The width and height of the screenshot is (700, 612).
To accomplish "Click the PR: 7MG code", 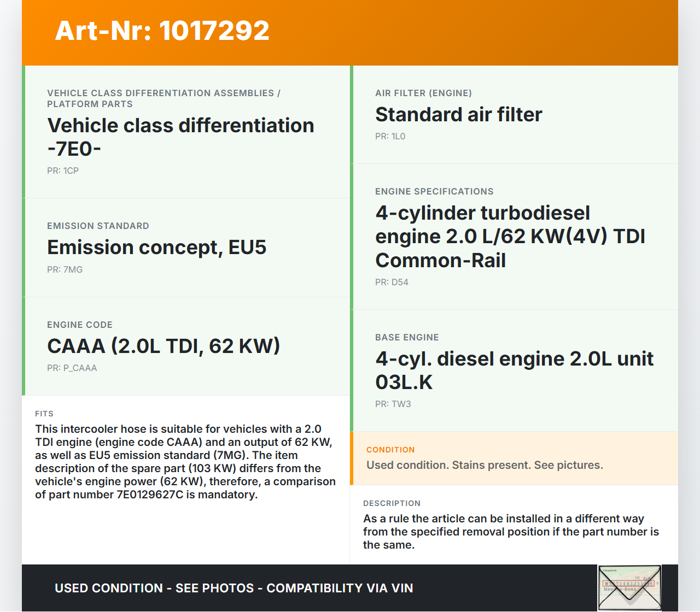I will pyautogui.click(x=65, y=269).
